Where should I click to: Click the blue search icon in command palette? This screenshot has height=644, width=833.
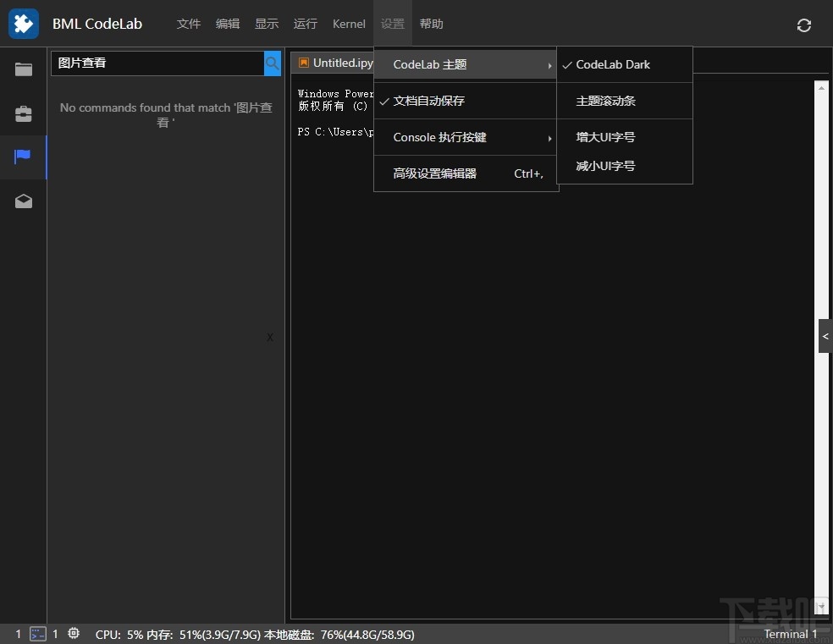click(x=272, y=63)
